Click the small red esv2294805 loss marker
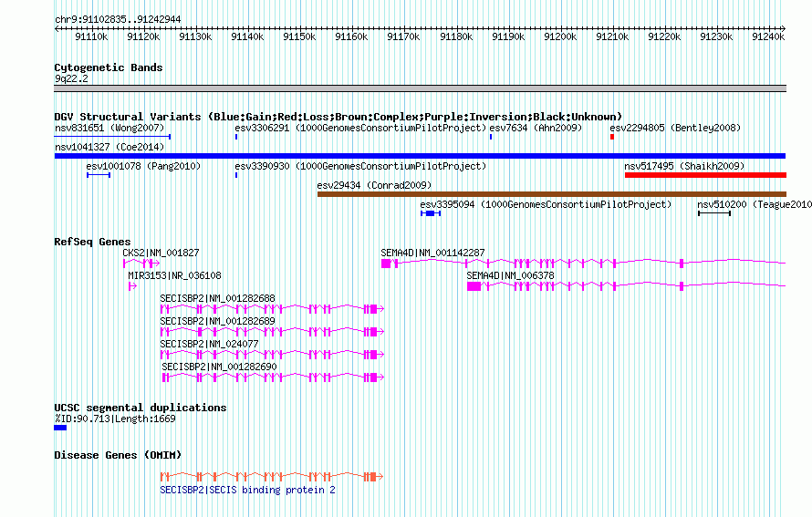Image resolution: width=812 pixels, height=517 pixels. point(612,137)
